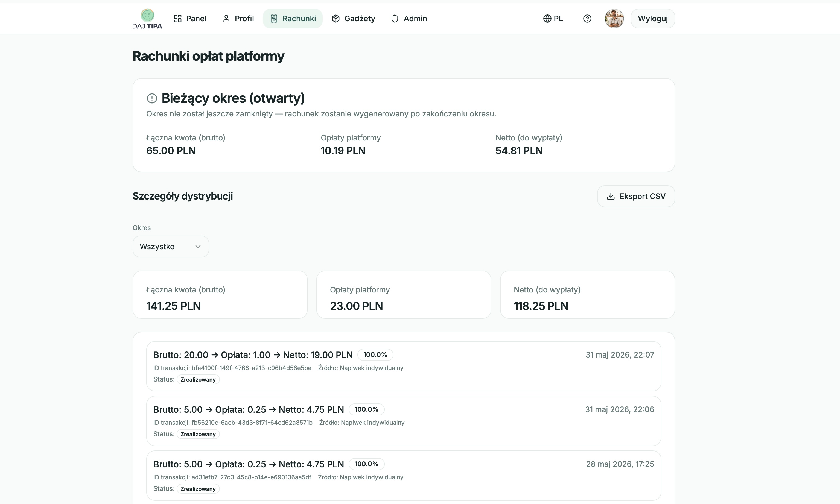Expand the Okres dropdown showing Wszystko

click(x=171, y=247)
